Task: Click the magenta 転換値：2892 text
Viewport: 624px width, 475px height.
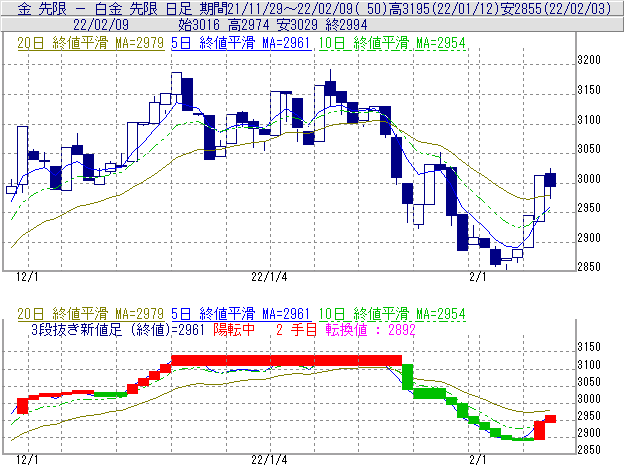Action: [370, 330]
